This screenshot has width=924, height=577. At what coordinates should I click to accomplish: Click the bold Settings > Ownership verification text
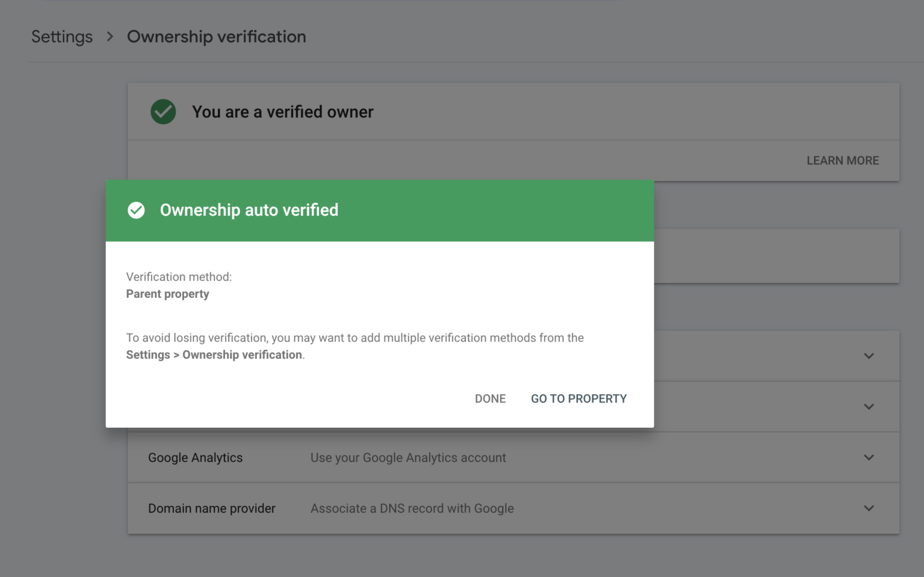coord(214,354)
